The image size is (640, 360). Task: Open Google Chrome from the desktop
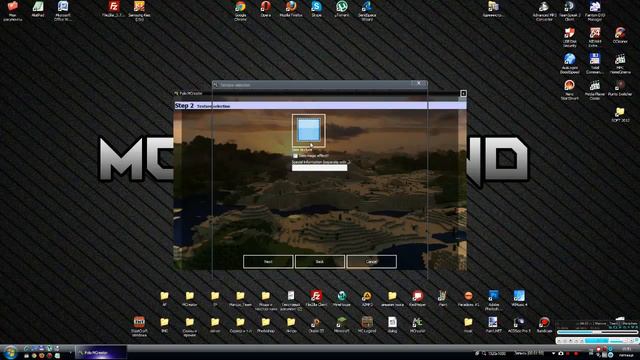(240, 10)
